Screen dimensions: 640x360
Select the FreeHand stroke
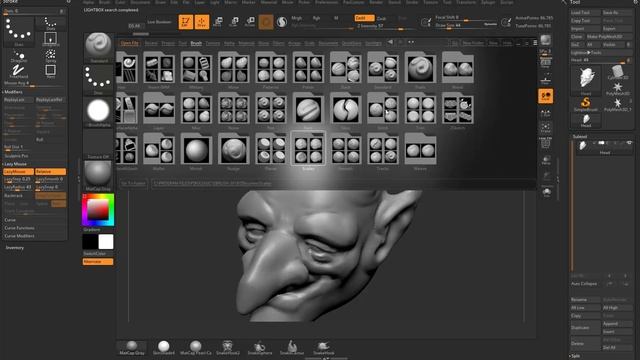18,71
